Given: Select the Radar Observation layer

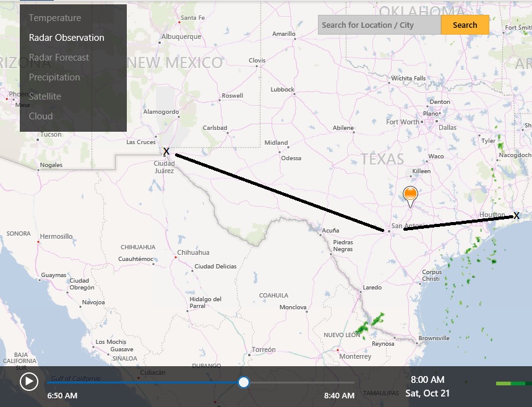Looking at the screenshot, I should (66, 38).
